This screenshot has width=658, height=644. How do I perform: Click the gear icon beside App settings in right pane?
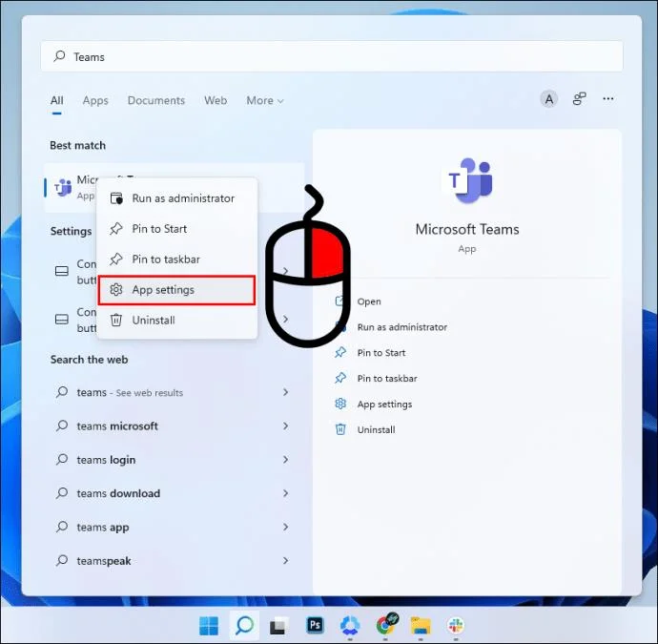point(340,404)
